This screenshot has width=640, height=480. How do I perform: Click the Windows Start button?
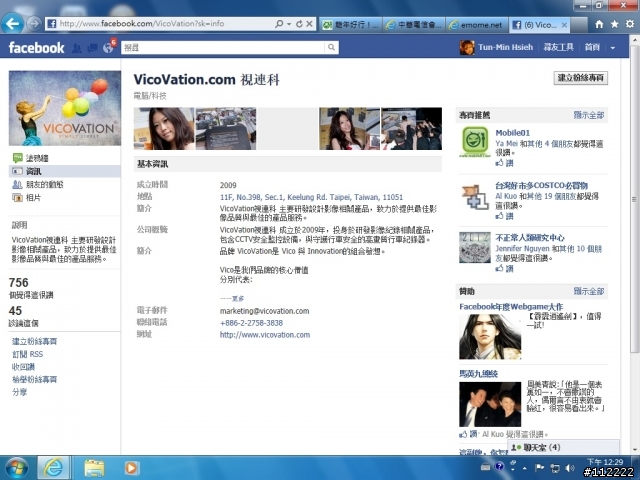16,468
